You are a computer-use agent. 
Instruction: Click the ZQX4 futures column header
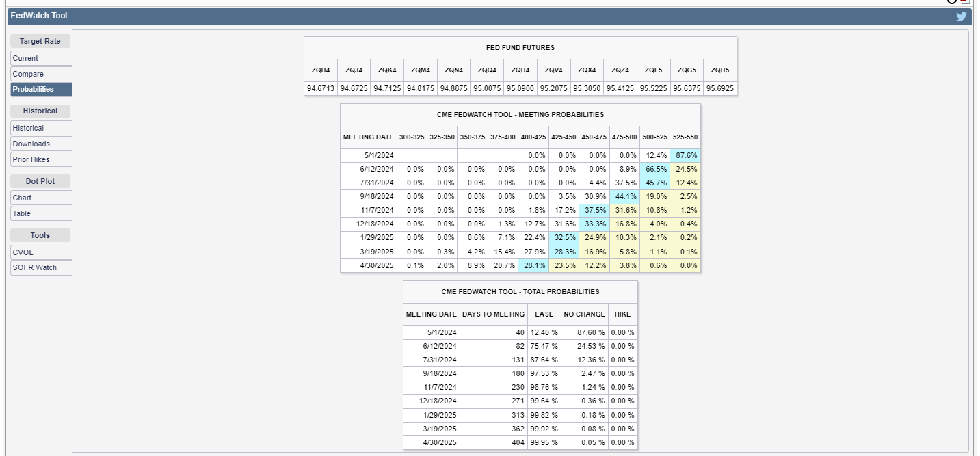pyautogui.click(x=587, y=70)
